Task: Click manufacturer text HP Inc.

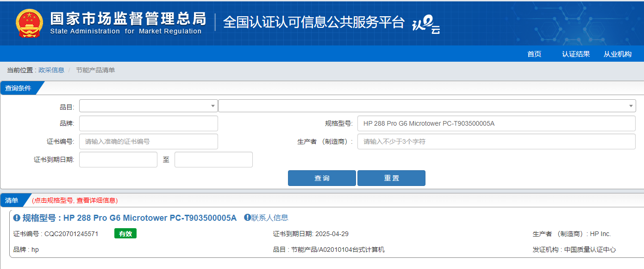Action: [600, 234]
